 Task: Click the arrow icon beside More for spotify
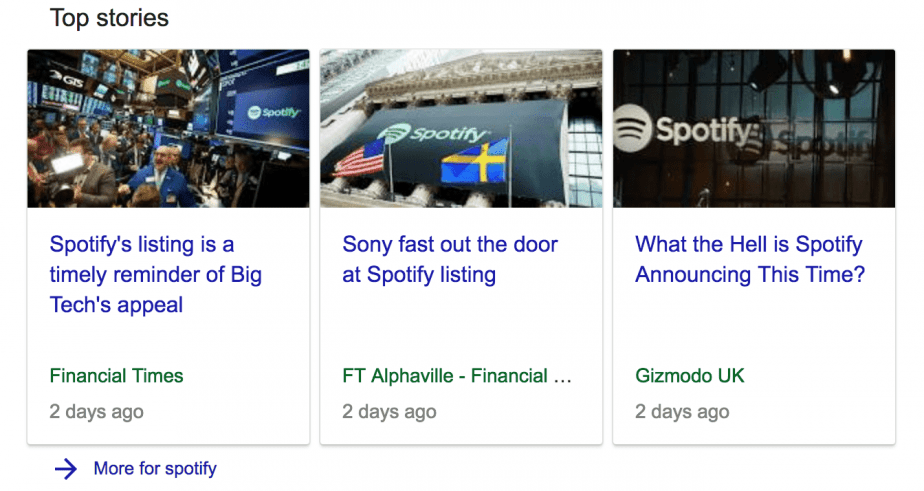66,469
